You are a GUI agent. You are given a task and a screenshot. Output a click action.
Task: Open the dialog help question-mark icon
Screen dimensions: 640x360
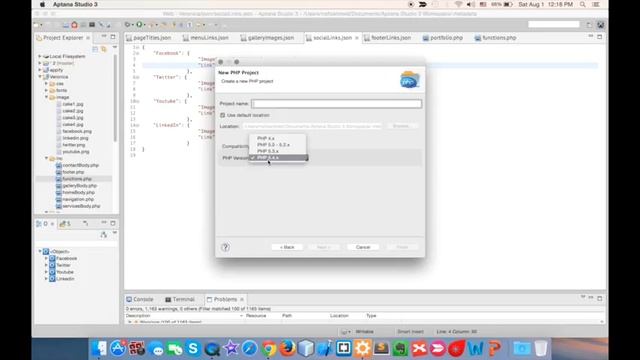225,247
